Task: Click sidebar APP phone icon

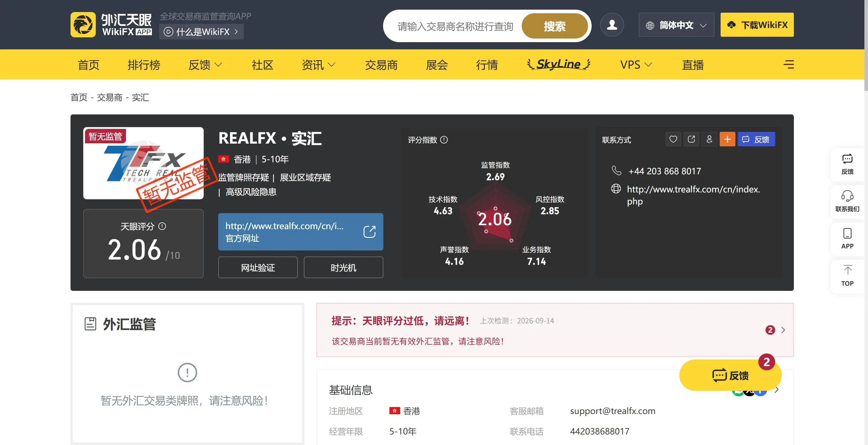Action: tap(847, 233)
